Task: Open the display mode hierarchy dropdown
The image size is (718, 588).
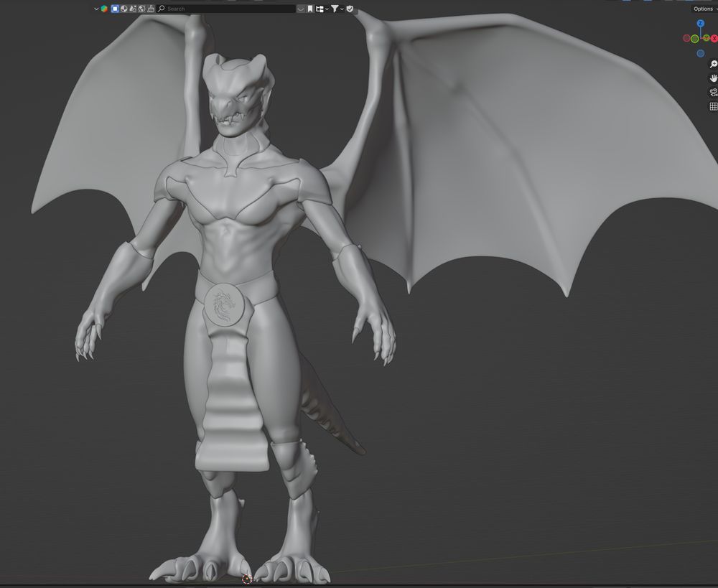Action: (322, 9)
